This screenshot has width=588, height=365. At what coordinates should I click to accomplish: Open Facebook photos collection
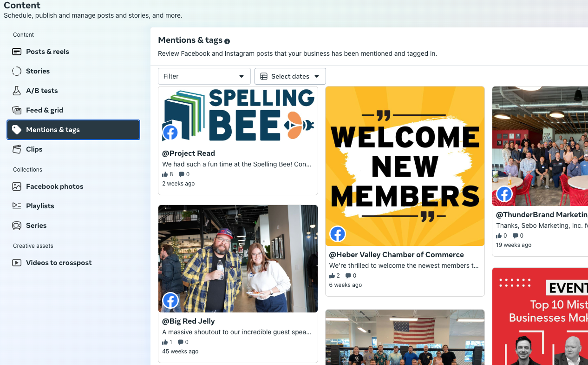[73, 186]
